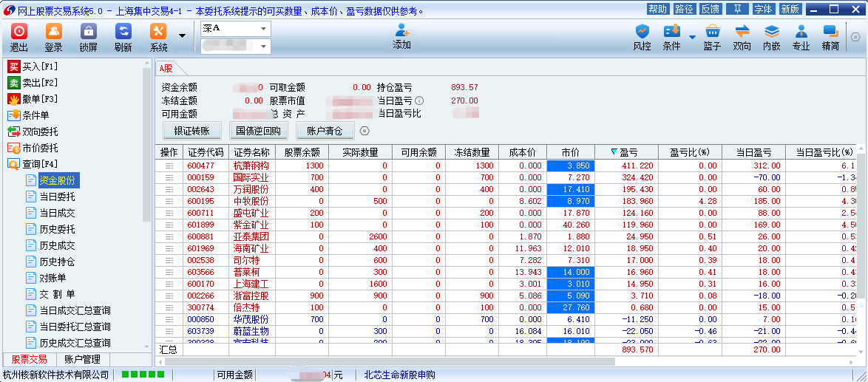Switch to 账户管理 bottom tab
The image size is (868, 382).
(82, 359)
